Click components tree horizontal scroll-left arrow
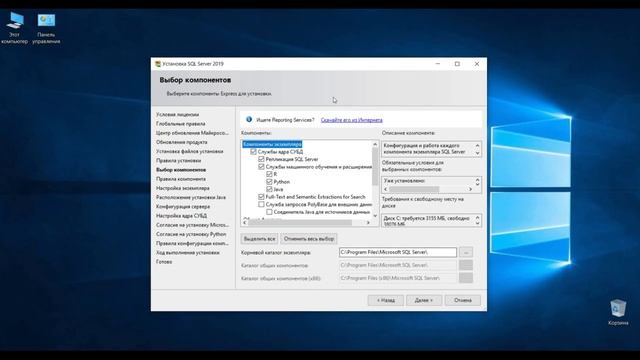Viewport: 640px width, 360px height. pos(245,222)
